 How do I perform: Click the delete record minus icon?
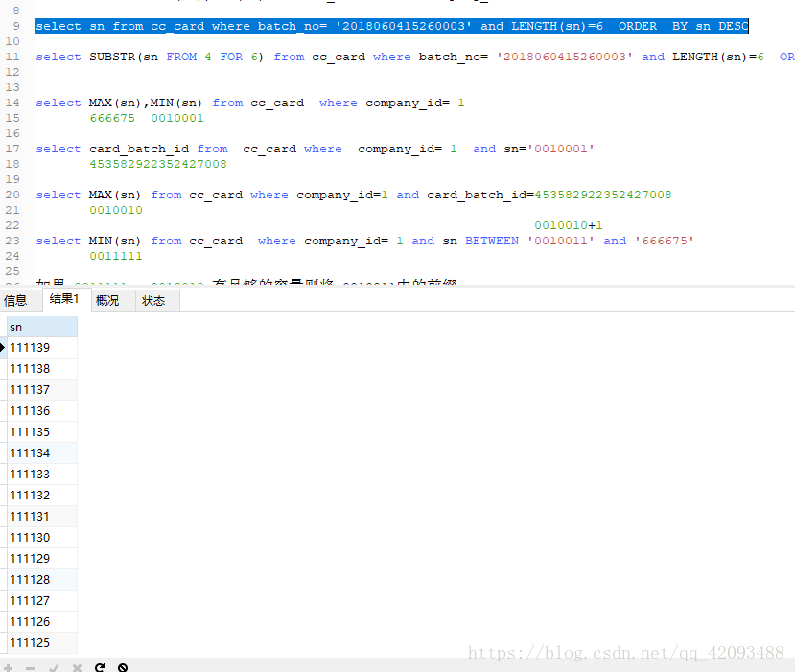[31, 668]
